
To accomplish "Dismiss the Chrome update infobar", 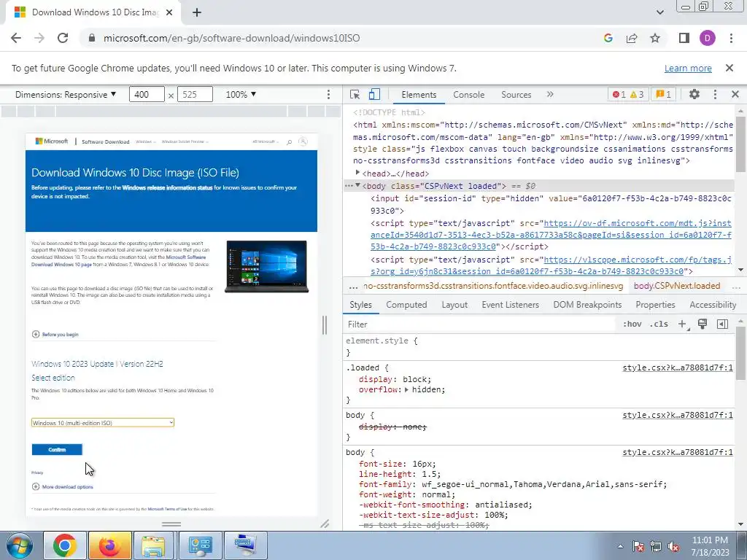I will click(729, 68).
